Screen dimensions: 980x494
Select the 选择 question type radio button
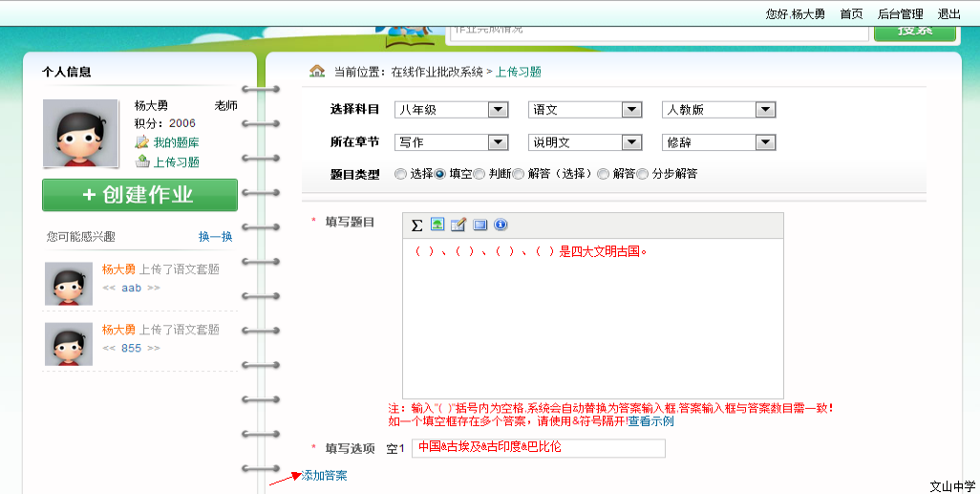(400, 174)
